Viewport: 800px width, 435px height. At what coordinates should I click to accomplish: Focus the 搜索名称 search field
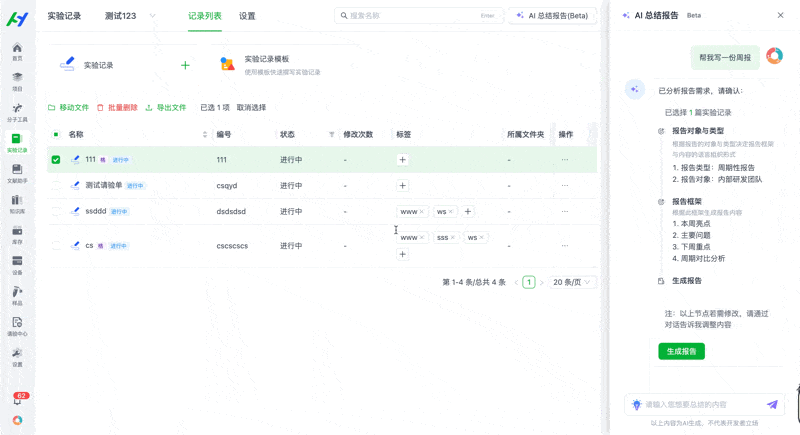pos(418,16)
